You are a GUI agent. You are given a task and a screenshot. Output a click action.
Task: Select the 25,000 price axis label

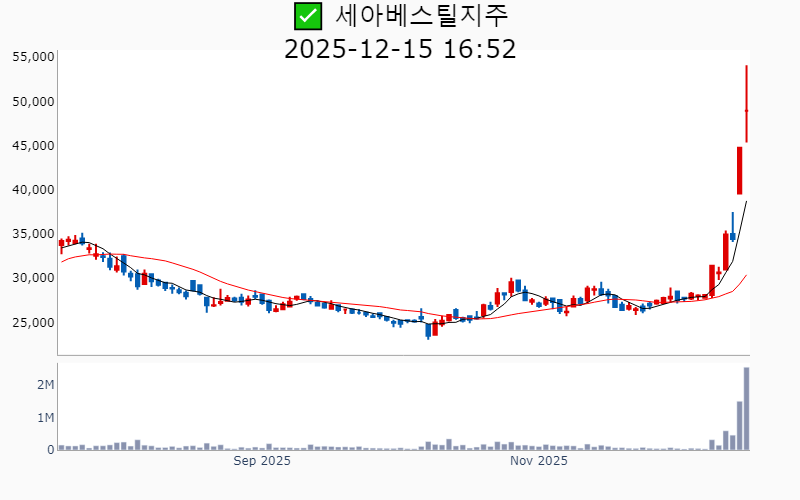click(x=32, y=322)
